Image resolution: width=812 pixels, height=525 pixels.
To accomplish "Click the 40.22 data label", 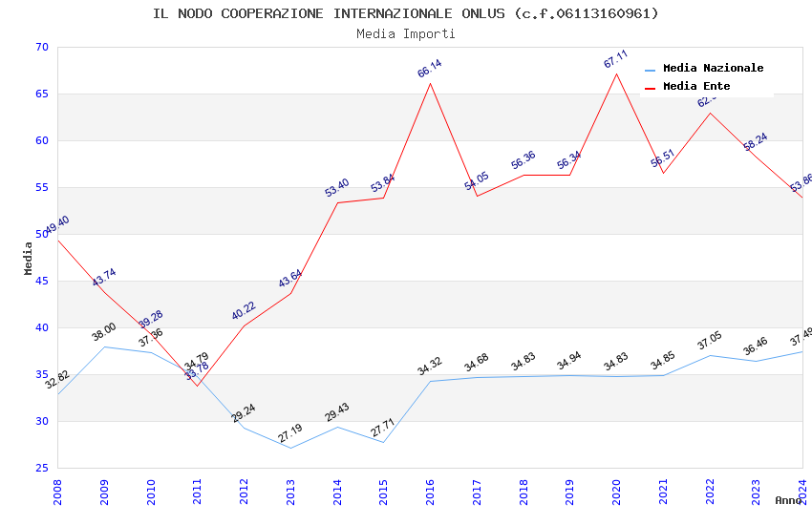I will (x=244, y=310).
